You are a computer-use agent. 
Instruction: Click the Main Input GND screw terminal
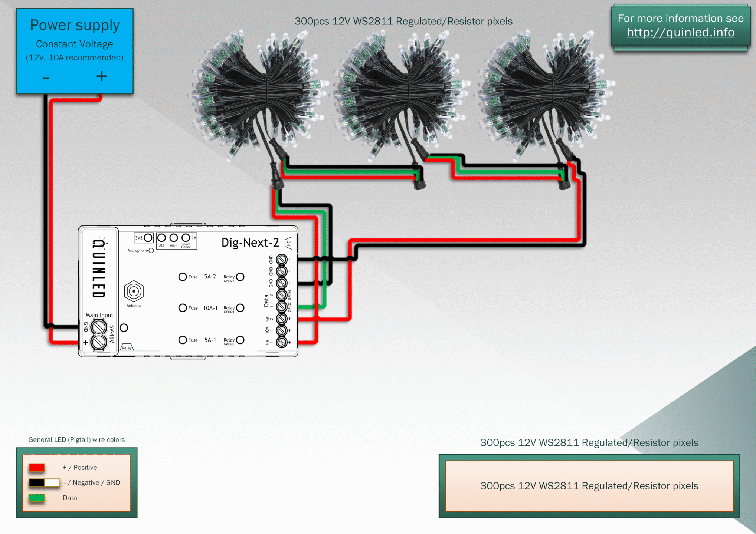99,327
